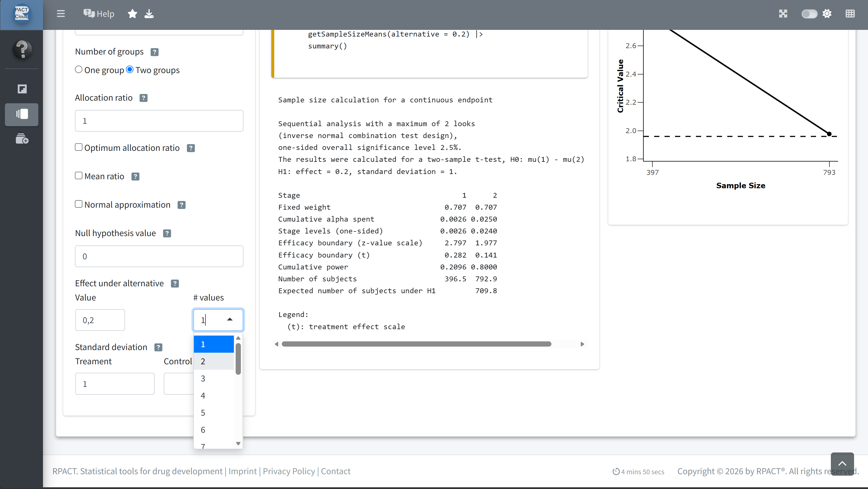The width and height of the screenshot is (868, 489).
Task: Open the question mark sidebar icon
Action: 22,49
